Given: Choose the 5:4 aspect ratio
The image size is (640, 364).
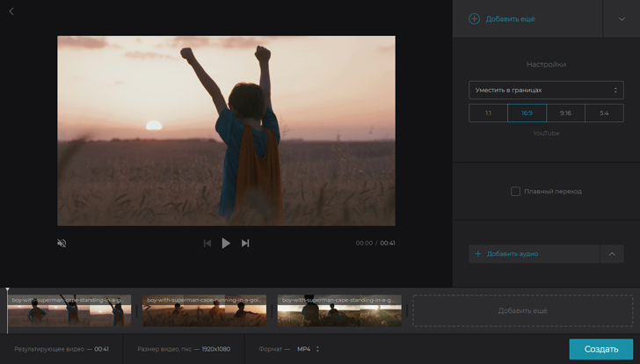Looking at the screenshot, I should (x=604, y=113).
